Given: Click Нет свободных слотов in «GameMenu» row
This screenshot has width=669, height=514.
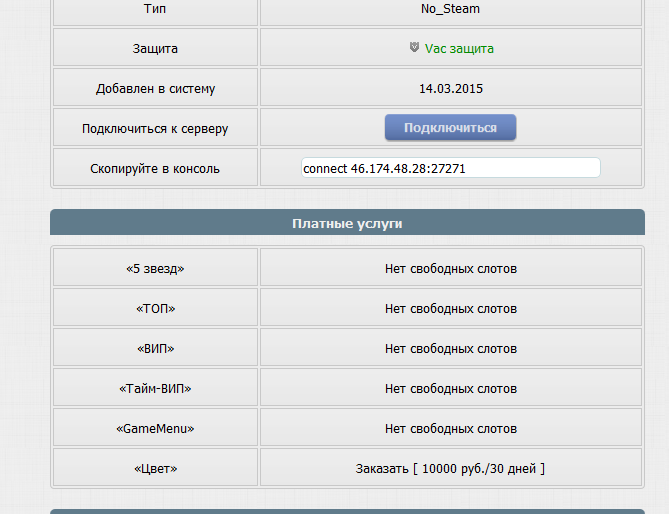Looking at the screenshot, I should 451,429.
